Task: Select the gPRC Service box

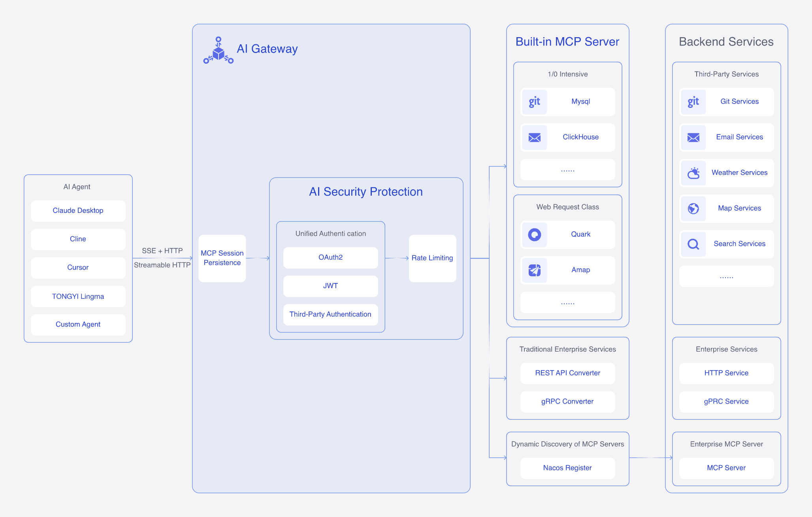Action: 726,402
